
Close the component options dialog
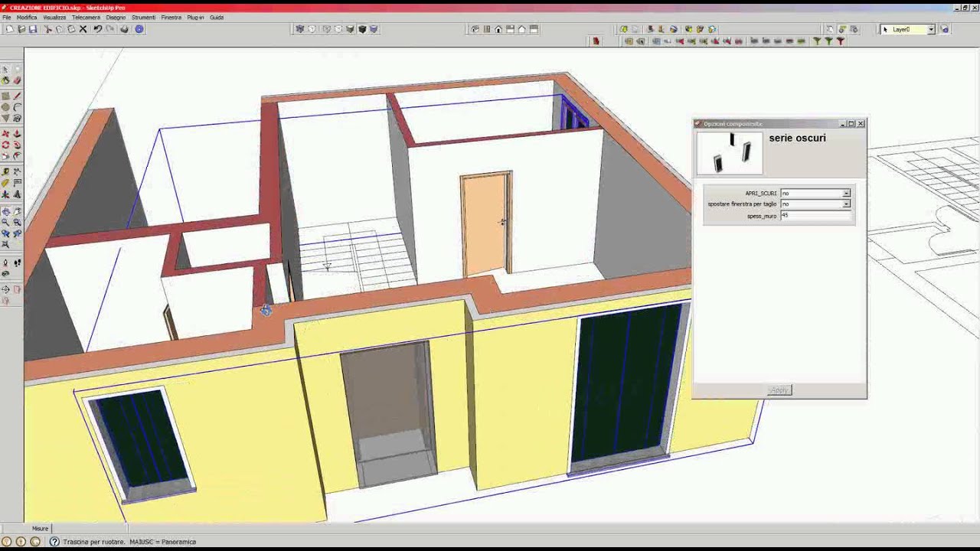pyautogui.click(x=861, y=123)
